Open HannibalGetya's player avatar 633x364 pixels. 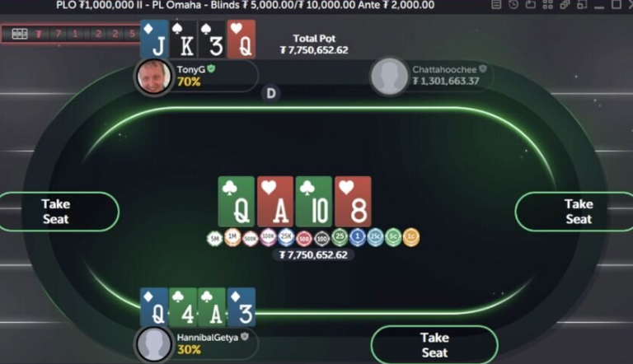153,344
